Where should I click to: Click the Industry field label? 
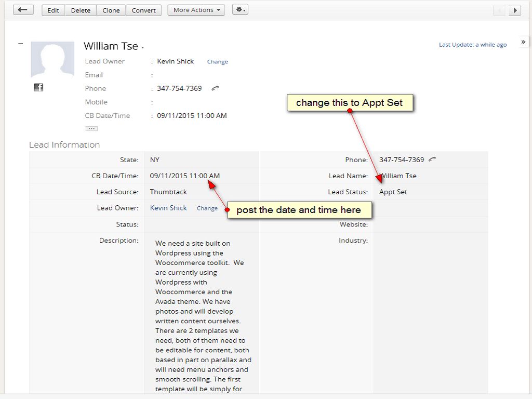pos(353,241)
